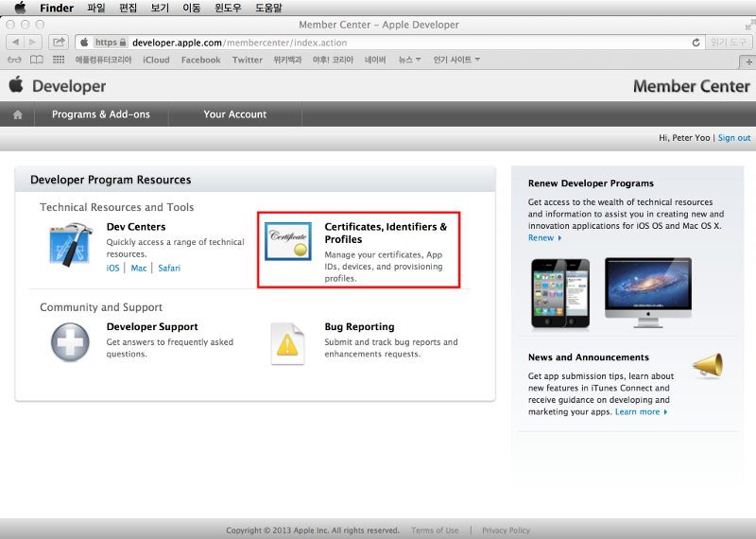Open Your Account tab
Viewport: 756px width, 539px height.
pyautogui.click(x=234, y=114)
